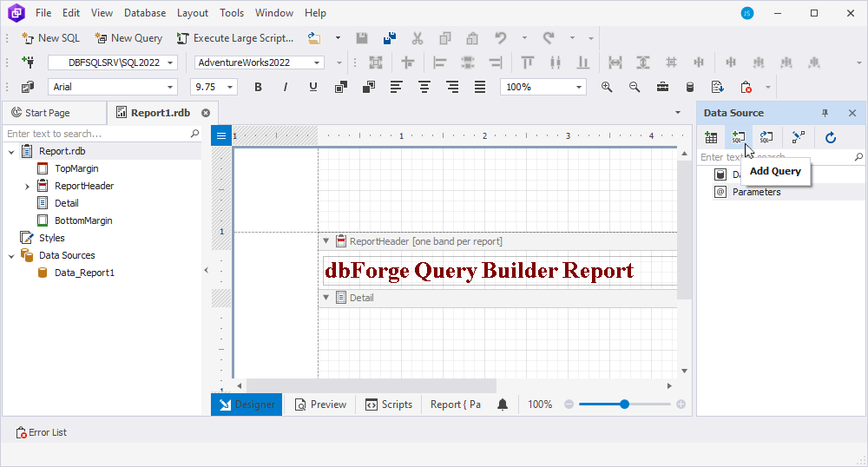The image size is (868, 467).
Task: Close the Data Source panel
Action: click(852, 113)
